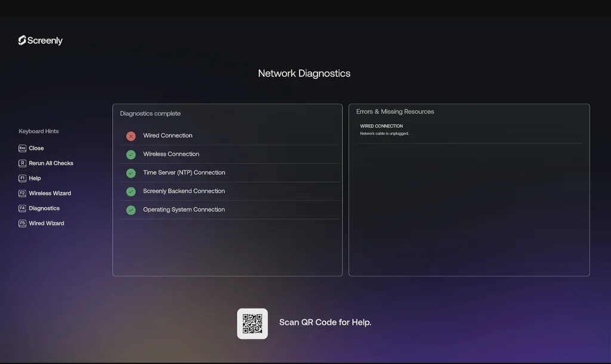Launch the Wired Wizard
611x364 pixels.
pyautogui.click(x=47, y=223)
